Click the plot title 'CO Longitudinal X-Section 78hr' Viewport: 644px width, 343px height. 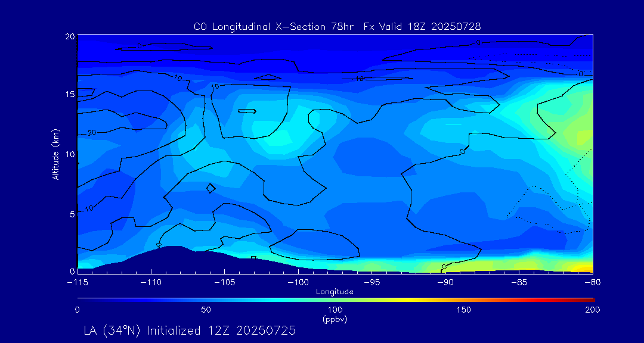pyautogui.click(x=274, y=27)
